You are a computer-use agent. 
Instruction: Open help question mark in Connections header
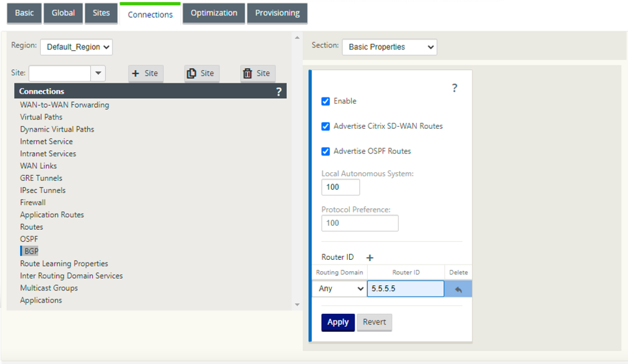coord(279,92)
